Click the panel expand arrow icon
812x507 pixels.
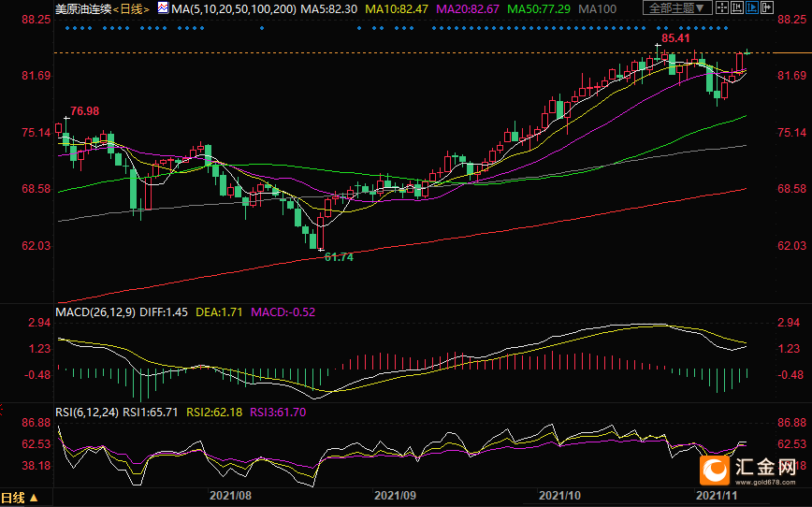click(x=767, y=8)
